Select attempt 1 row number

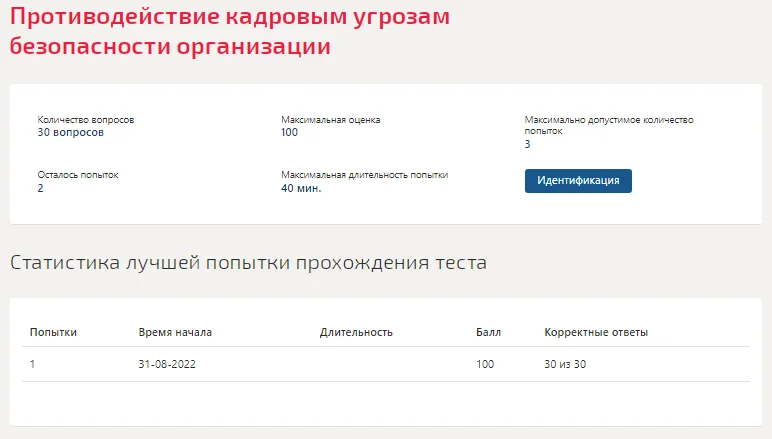32,364
